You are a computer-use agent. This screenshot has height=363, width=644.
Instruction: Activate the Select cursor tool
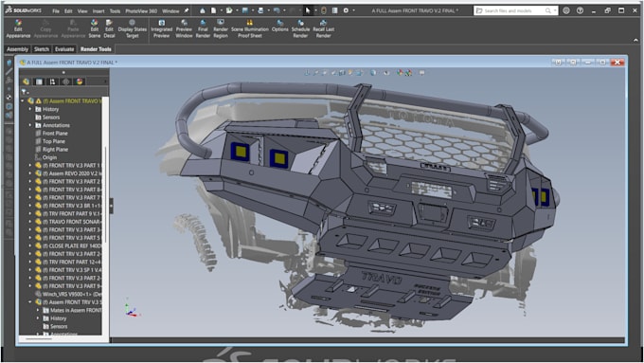pos(308,10)
